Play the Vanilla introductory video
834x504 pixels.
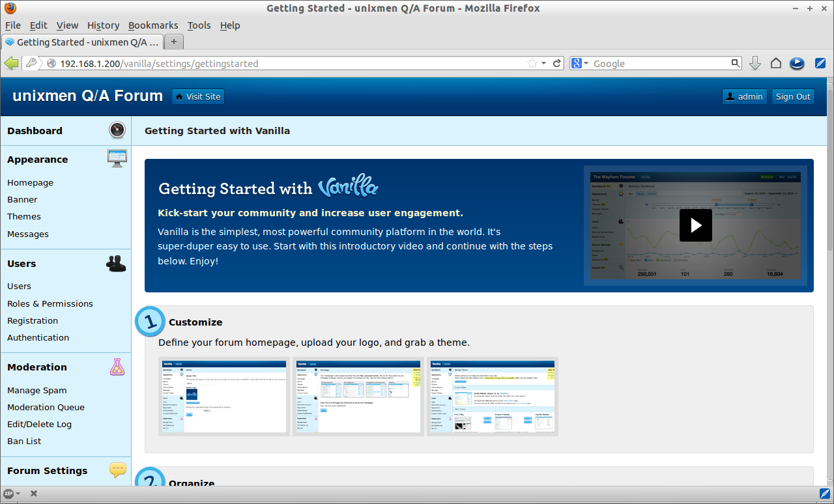[x=695, y=225]
